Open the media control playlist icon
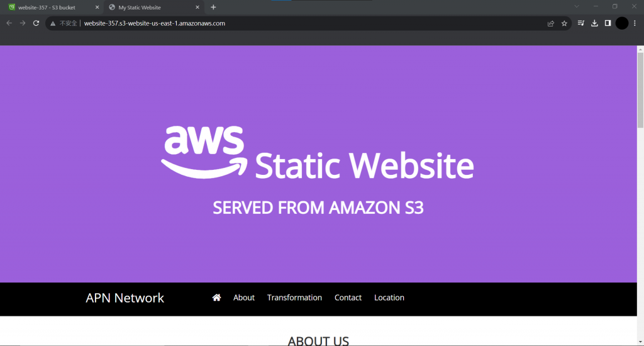The width and height of the screenshot is (644, 346). [x=580, y=23]
